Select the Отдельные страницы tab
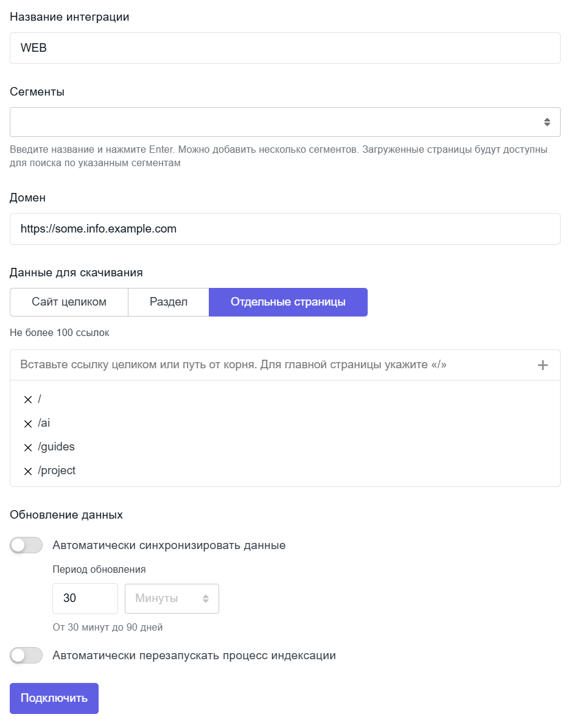This screenshot has height=728, width=571. point(288,302)
